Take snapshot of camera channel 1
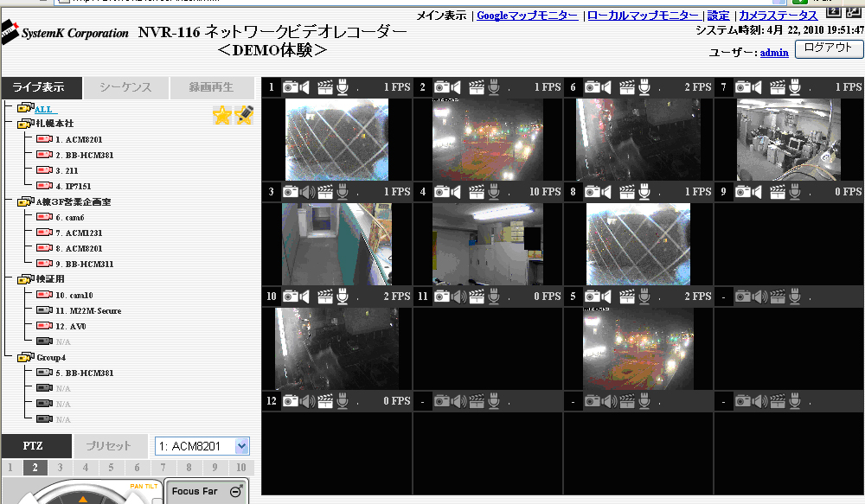This screenshot has width=865, height=504. click(x=290, y=87)
